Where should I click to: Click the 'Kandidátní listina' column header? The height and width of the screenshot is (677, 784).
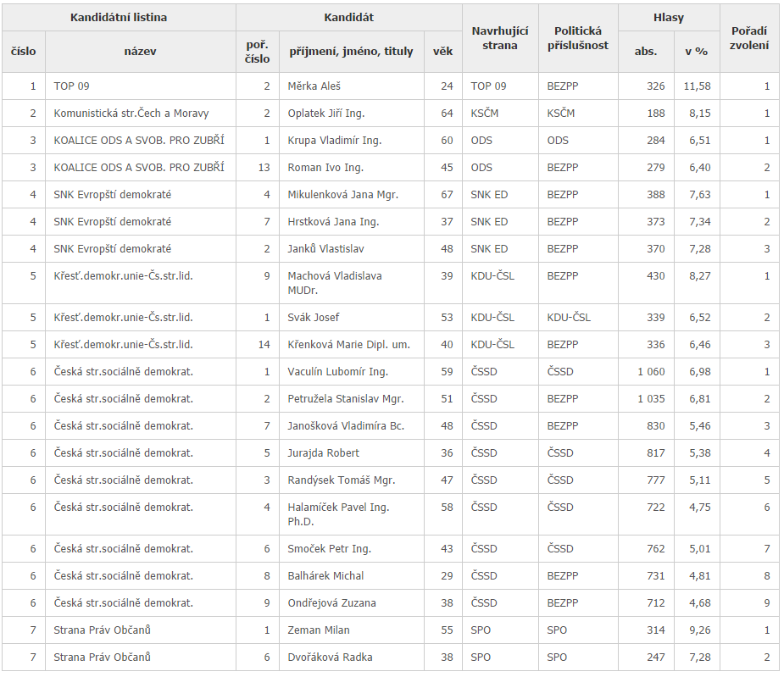coord(119,18)
